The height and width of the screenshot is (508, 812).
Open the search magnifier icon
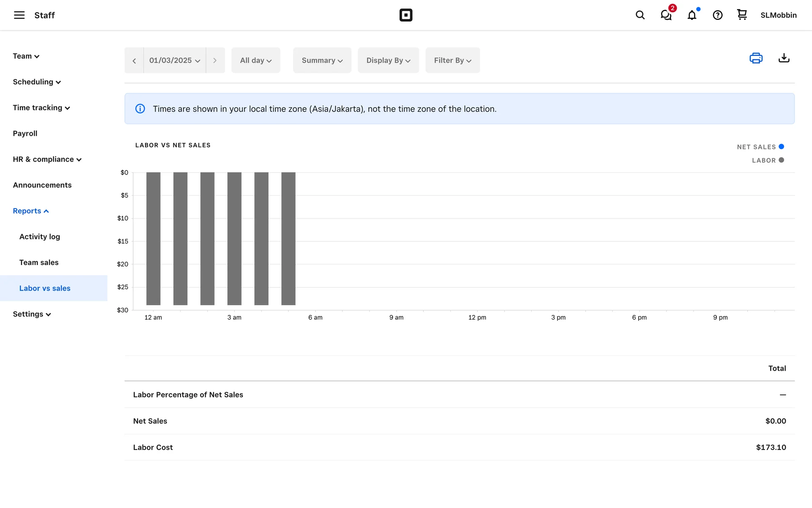[640, 15]
